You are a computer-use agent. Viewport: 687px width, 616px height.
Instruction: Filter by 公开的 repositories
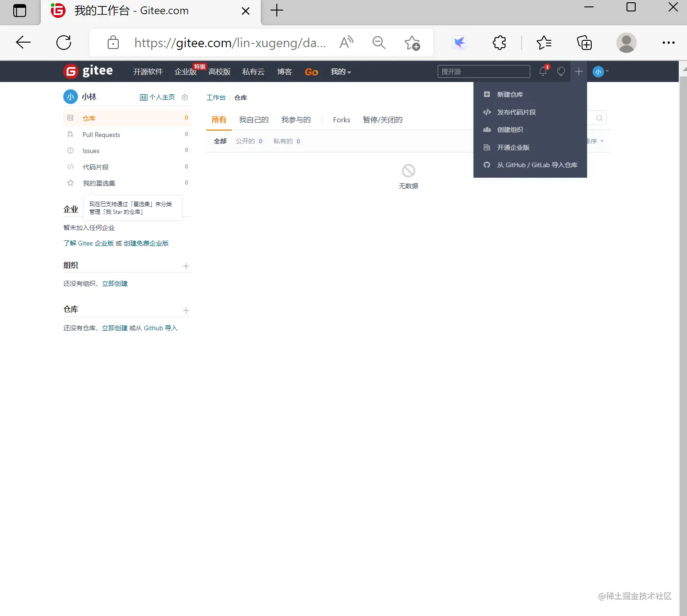(x=249, y=141)
